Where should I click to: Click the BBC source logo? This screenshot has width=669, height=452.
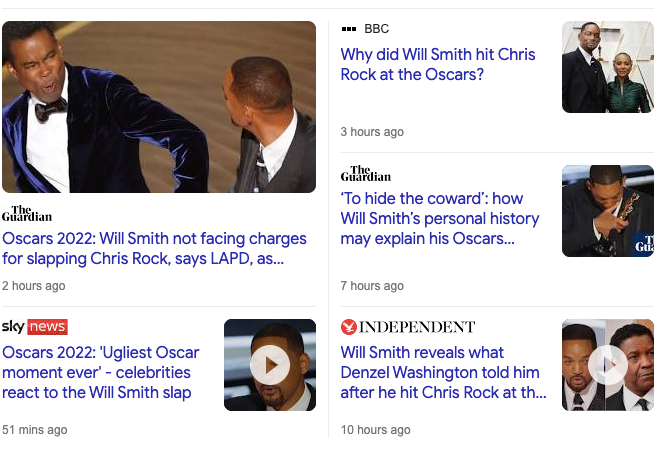point(365,29)
